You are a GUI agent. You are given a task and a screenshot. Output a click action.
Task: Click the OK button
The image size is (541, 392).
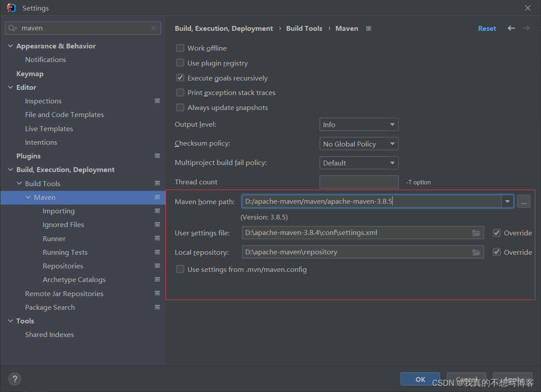420,379
